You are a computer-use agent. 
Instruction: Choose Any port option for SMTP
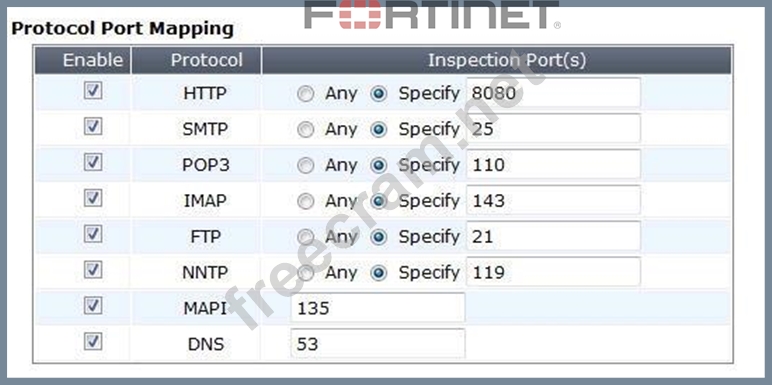click(306, 129)
